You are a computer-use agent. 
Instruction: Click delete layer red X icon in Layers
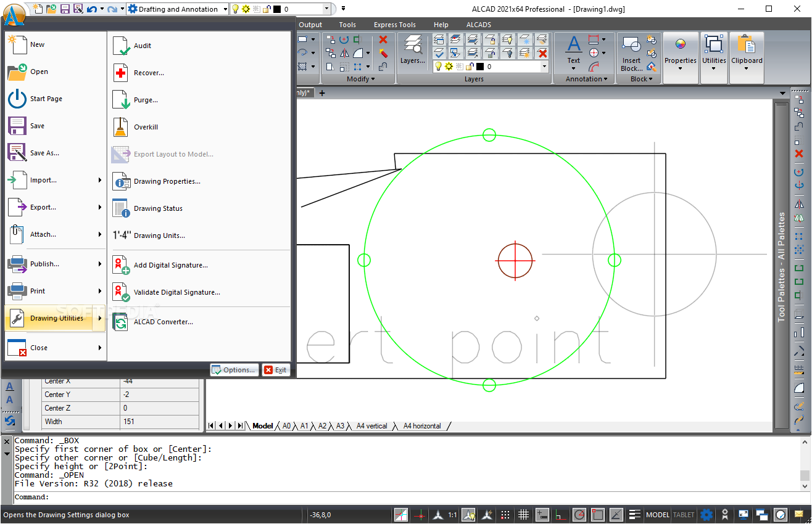point(542,53)
